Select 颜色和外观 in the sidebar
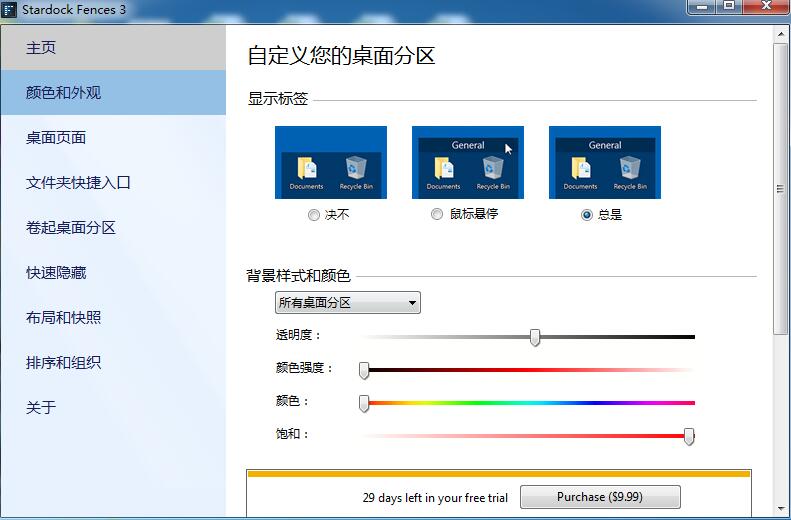791x520 pixels. click(113, 93)
